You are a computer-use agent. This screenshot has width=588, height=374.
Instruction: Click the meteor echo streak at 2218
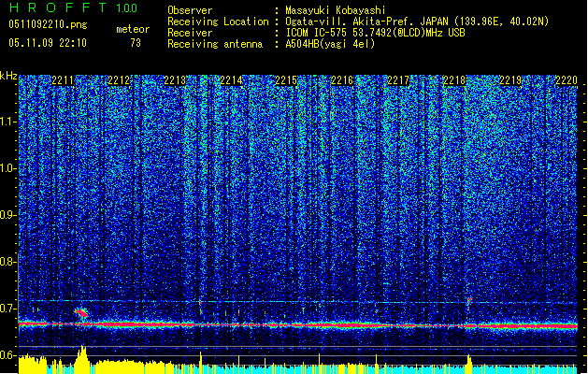pyautogui.click(x=468, y=303)
